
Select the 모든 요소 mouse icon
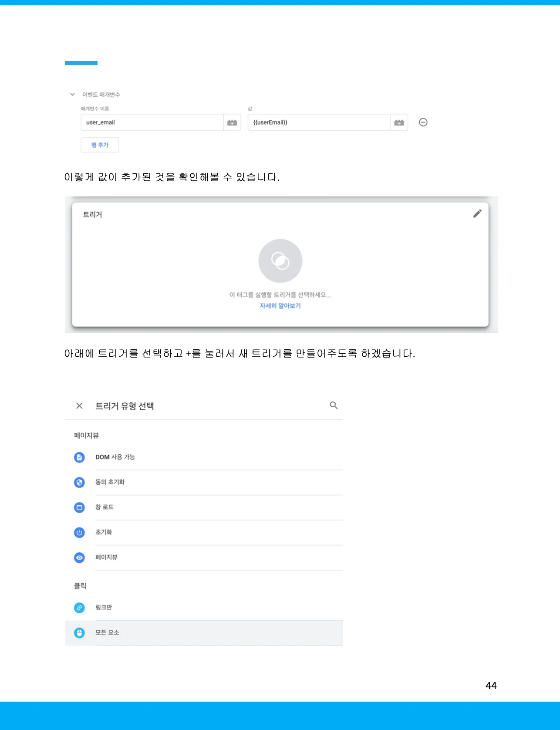(x=79, y=633)
